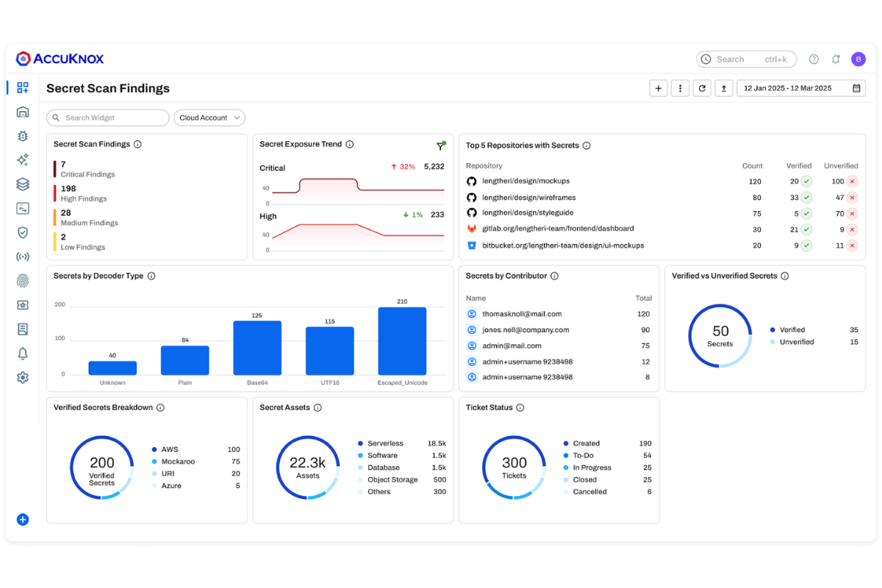Viewport: 882px width, 588px height.
Task: Click the GitLab icon beside the dashboard repository
Action: tap(469, 229)
